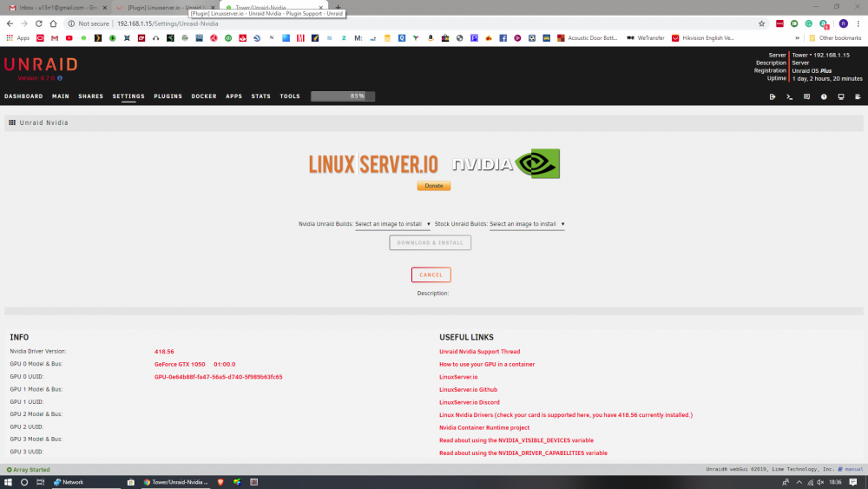The image size is (868, 489).
Task: Click the Unraid logo
Action: click(x=41, y=64)
